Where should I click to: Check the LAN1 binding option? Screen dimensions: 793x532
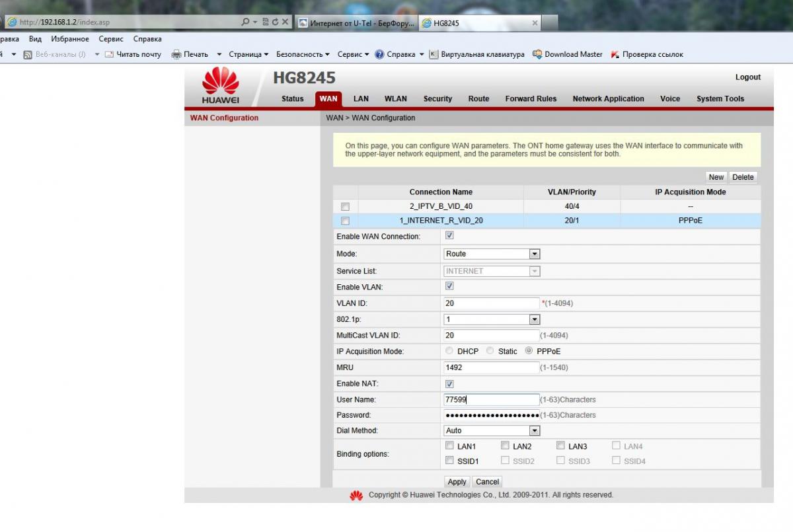point(449,446)
